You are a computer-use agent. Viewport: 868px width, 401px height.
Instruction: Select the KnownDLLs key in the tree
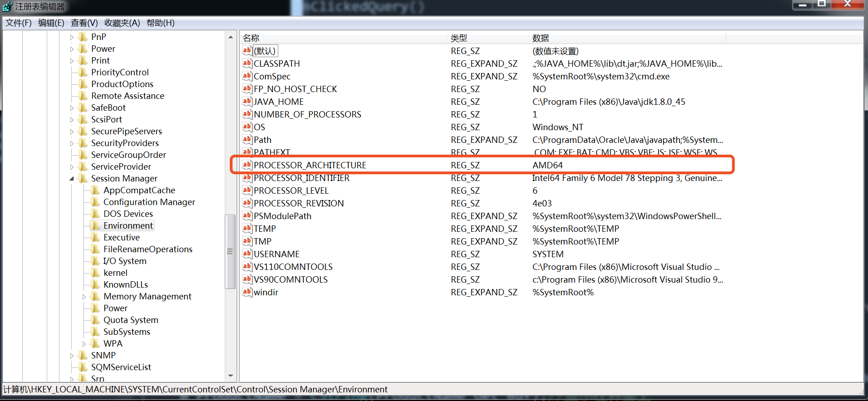125,284
